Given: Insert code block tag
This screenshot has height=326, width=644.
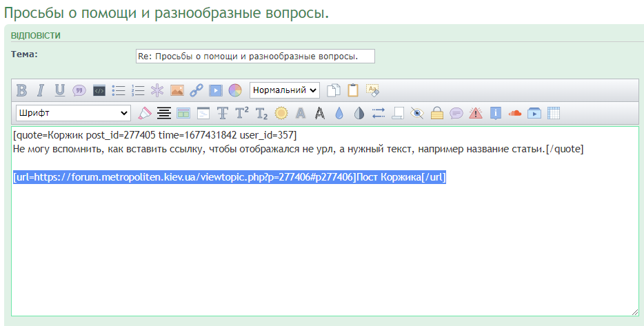Looking at the screenshot, I should [99, 90].
